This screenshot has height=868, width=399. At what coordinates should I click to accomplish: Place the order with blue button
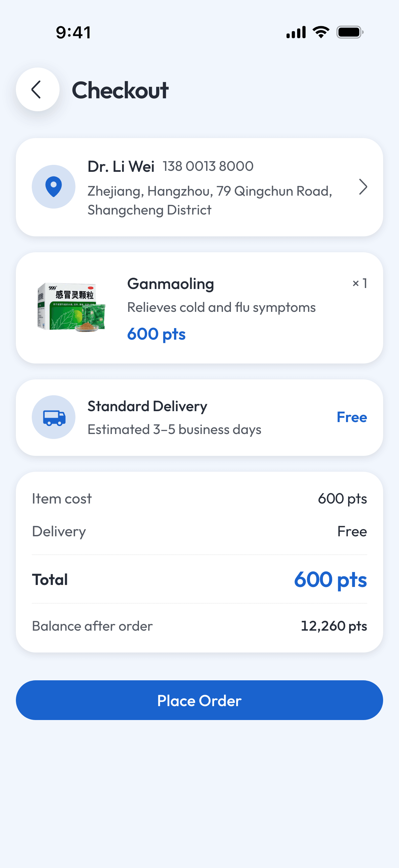pos(199,700)
